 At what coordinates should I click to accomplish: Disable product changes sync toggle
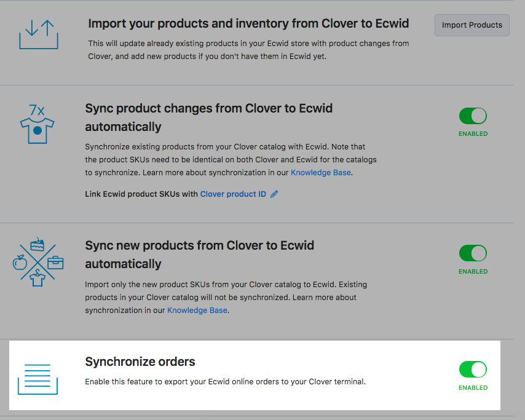473,115
